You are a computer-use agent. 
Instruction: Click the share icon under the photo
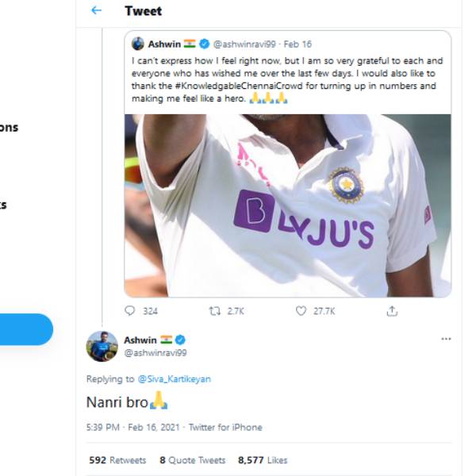click(391, 311)
